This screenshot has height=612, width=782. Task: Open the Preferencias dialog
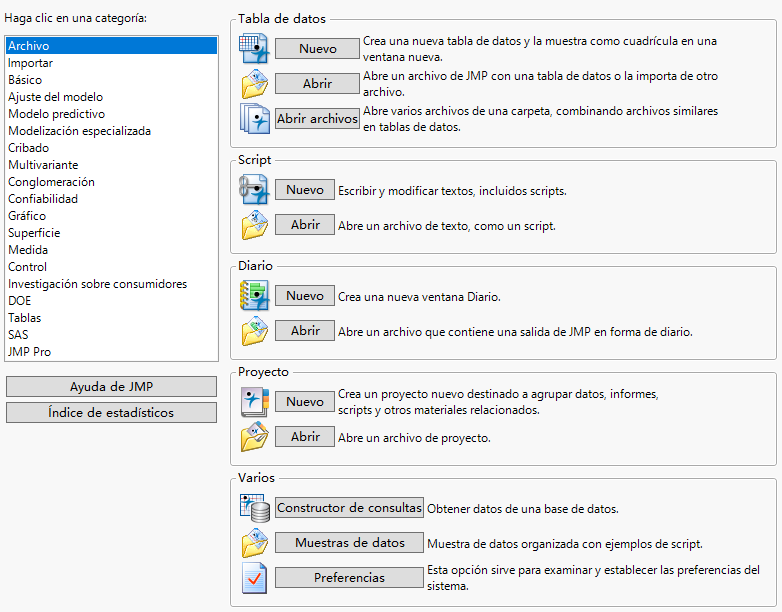349,577
